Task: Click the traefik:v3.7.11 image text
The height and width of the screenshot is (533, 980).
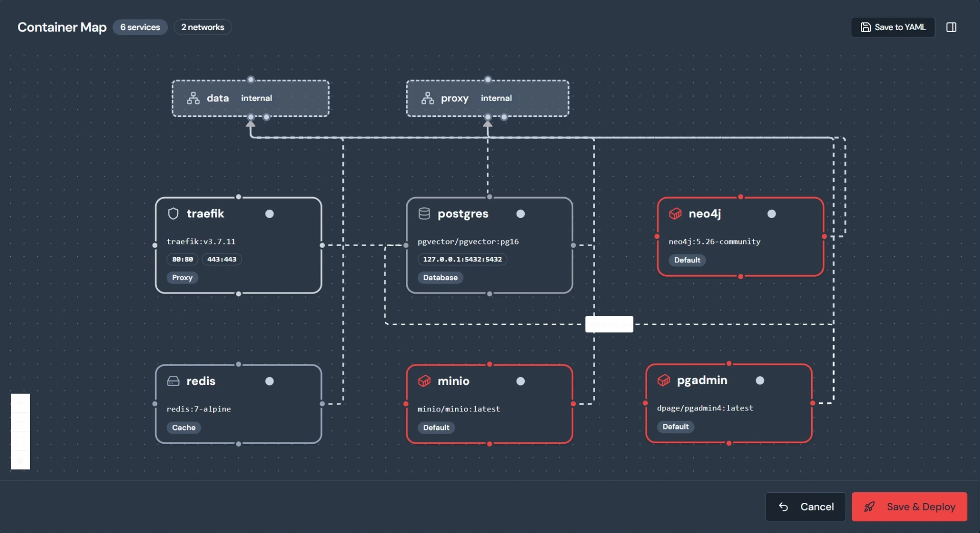Action: point(201,241)
